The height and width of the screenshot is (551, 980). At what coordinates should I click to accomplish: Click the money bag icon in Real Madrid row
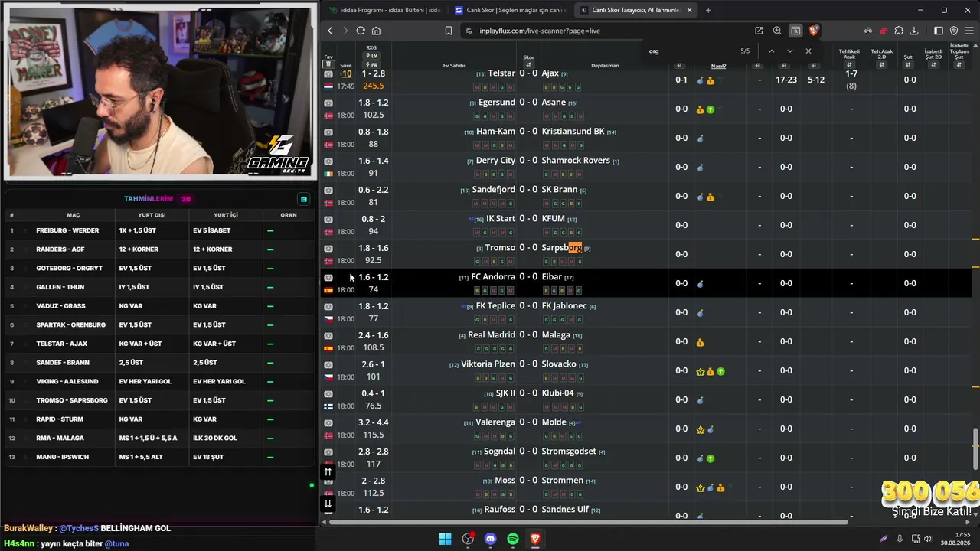pyautogui.click(x=700, y=342)
